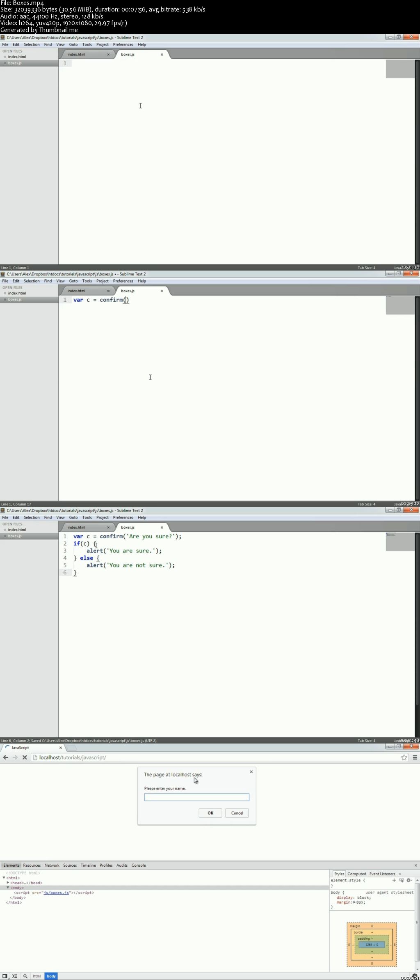The height and width of the screenshot is (980, 420).
Task: Click the 1264 × 0 content box in the box model
Action: tap(372, 945)
